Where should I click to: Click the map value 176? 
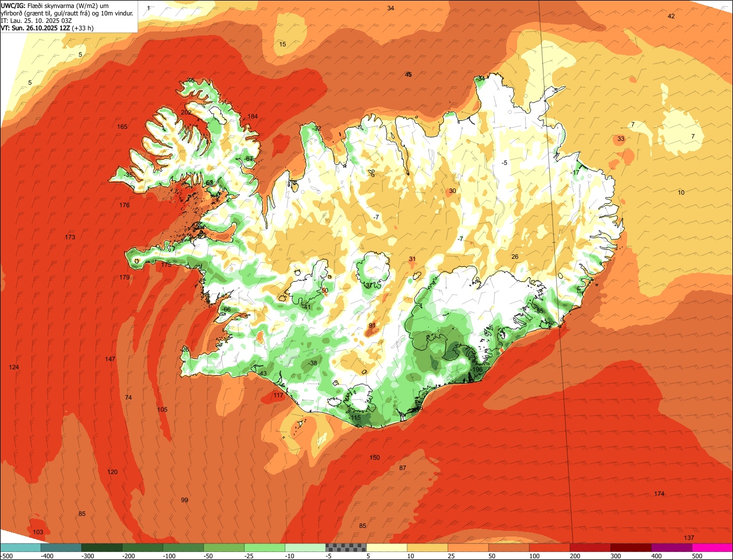tap(124, 205)
